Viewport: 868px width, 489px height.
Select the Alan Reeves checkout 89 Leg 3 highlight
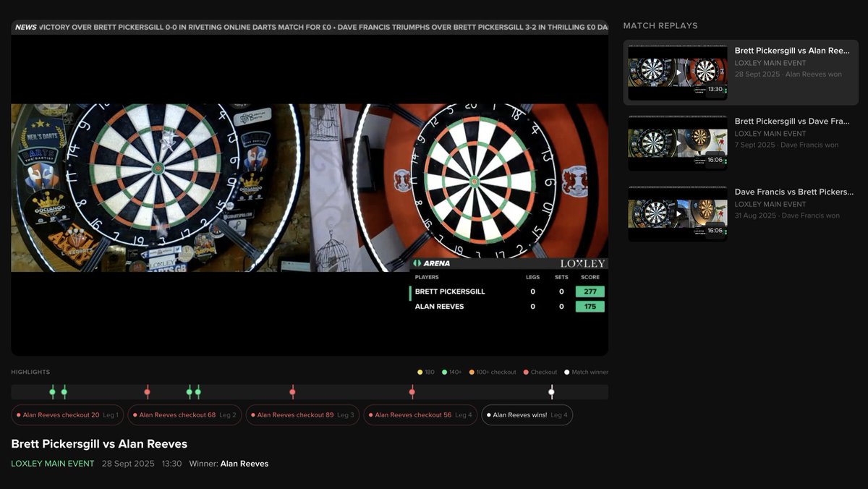(301, 414)
